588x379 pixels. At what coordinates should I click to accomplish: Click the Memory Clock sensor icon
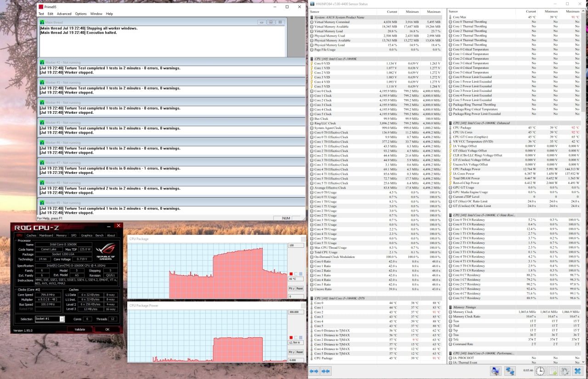[x=451, y=312]
